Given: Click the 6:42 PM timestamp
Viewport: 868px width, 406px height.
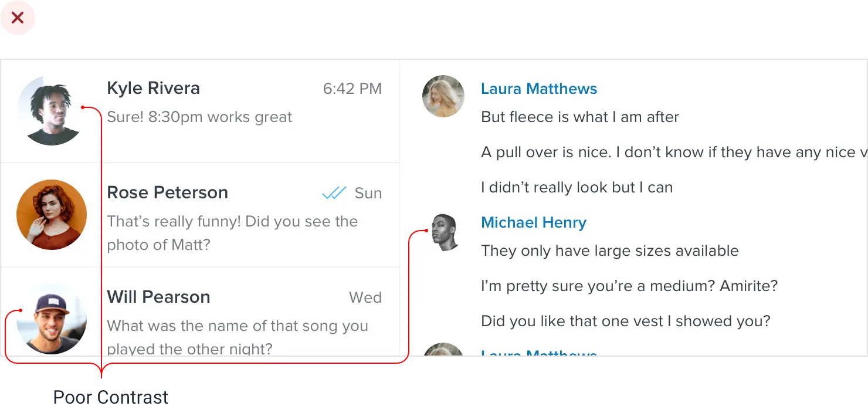Looking at the screenshot, I should tap(352, 89).
